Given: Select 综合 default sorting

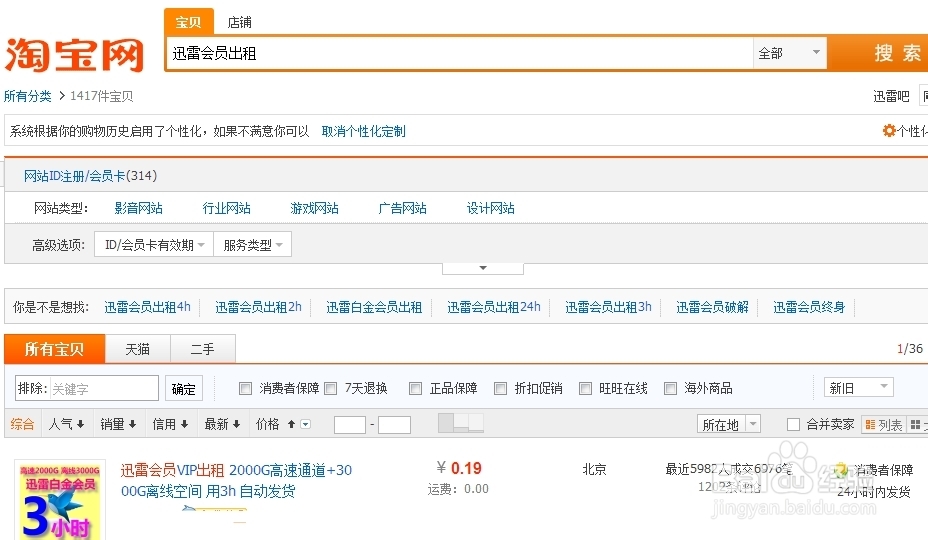Looking at the screenshot, I should [22, 424].
